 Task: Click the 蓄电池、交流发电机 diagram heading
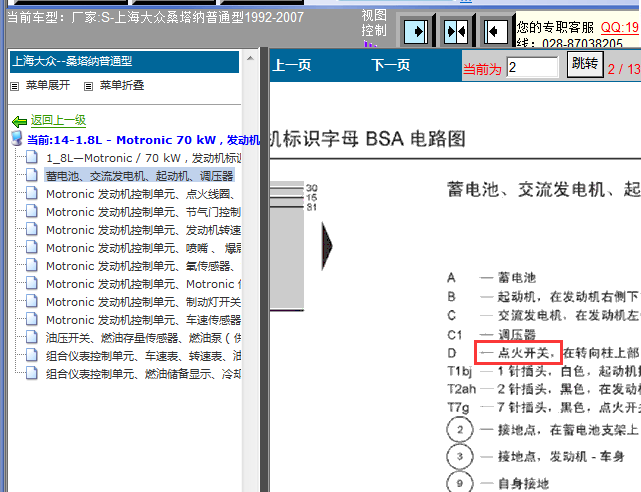click(x=544, y=190)
